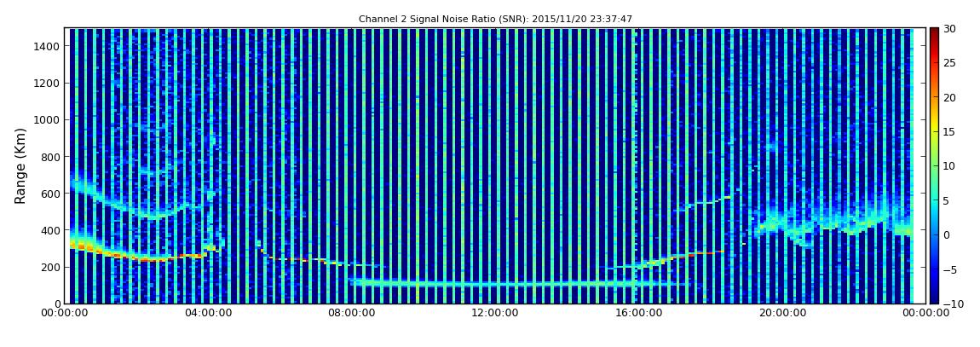Screen dimensions: 980x347
Task: Click the colorbar value −5
Action: (950, 269)
